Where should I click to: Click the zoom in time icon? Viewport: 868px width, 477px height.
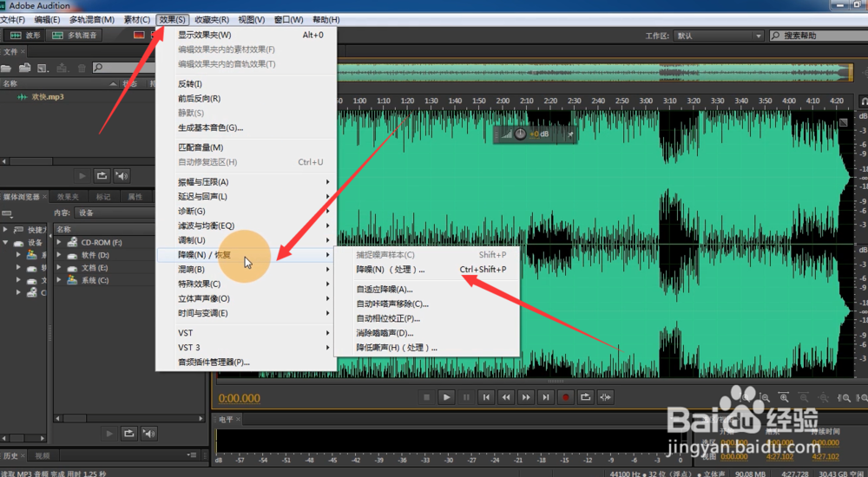784,398
